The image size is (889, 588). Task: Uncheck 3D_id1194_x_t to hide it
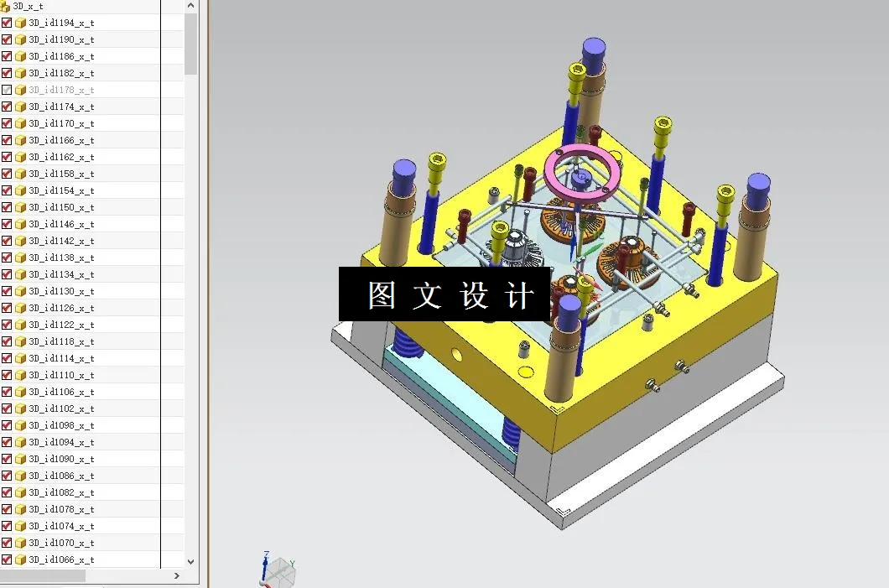point(8,23)
